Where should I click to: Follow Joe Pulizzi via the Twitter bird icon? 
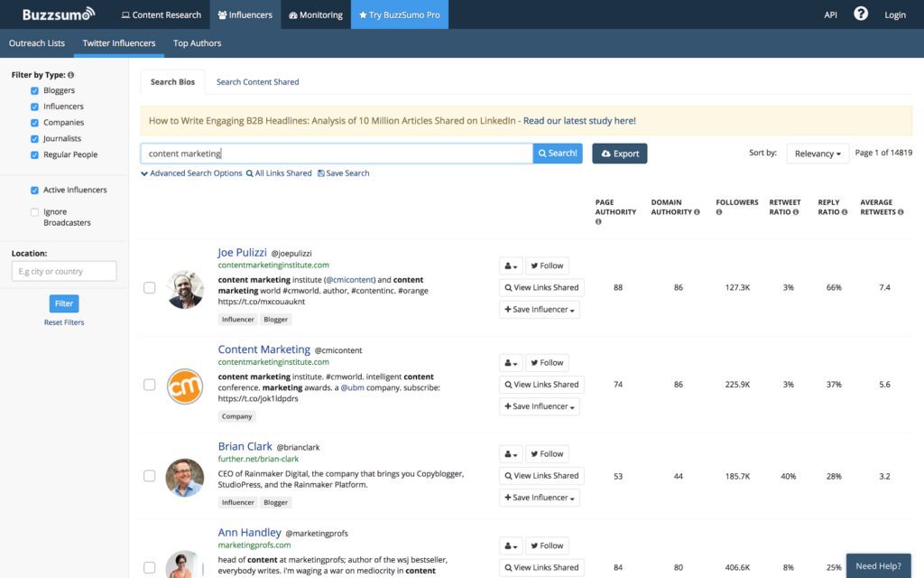pos(534,265)
